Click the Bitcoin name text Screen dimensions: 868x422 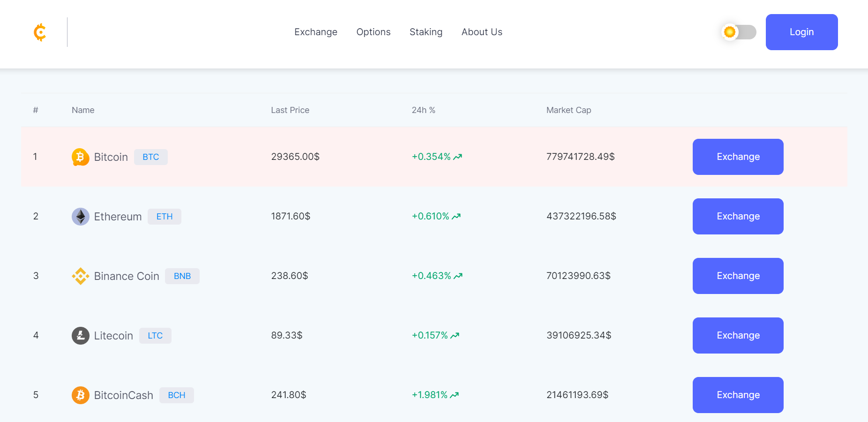pyautogui.click(x=111, y=157)
